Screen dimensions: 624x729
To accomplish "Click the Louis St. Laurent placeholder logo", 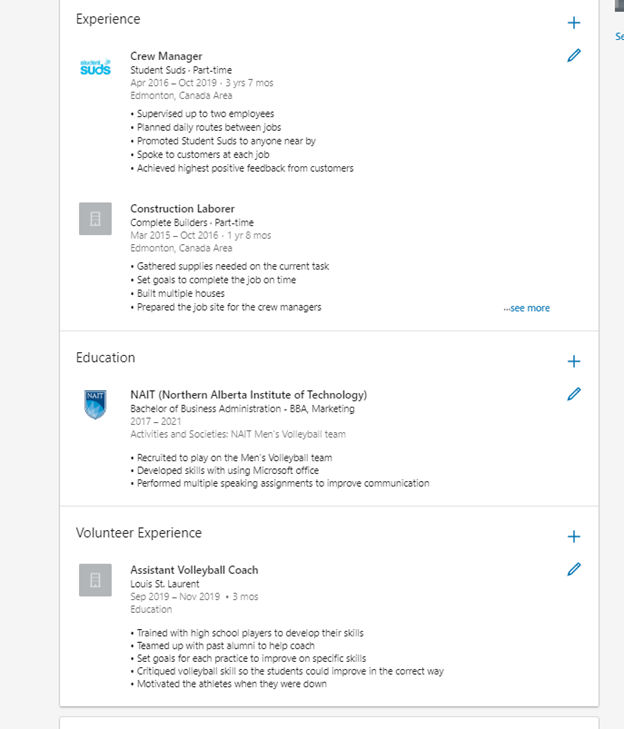I will pos(95,580).
